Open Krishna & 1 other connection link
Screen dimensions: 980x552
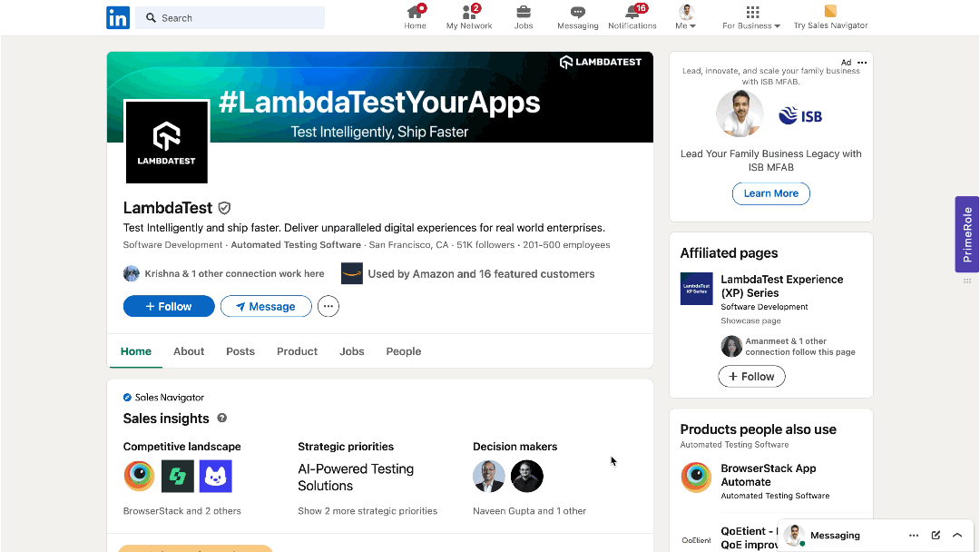click(234, 274)
